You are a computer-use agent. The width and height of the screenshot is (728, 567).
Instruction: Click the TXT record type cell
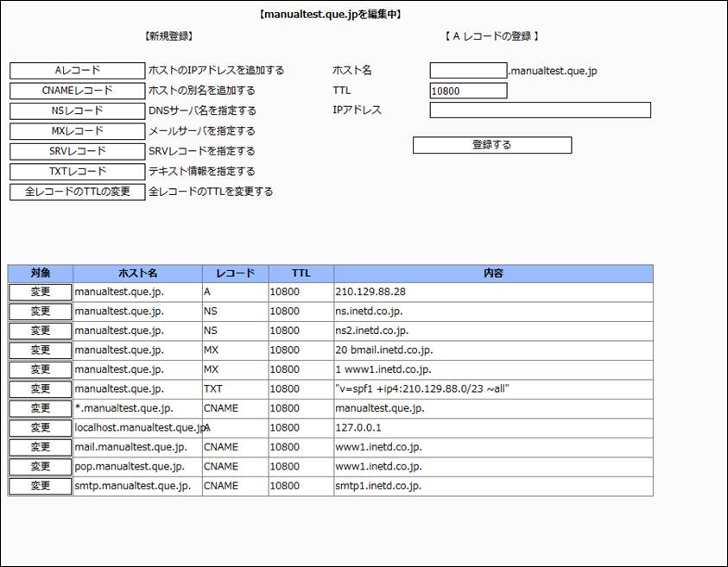[x=236, y=389]
